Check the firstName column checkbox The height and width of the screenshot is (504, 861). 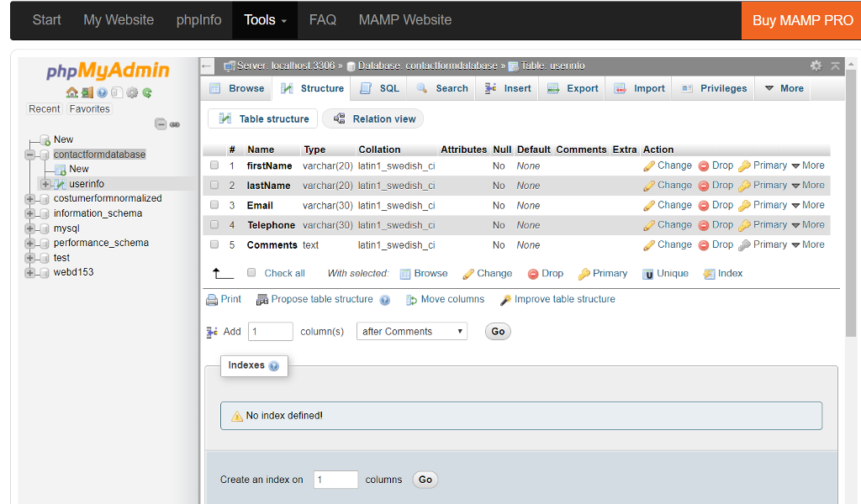click(x=214, y=165)
